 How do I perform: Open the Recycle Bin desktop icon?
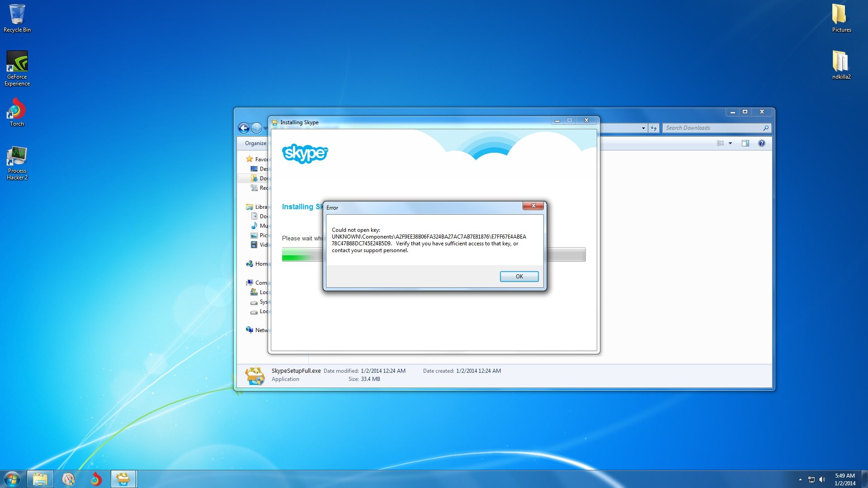[x=17, y=19]
